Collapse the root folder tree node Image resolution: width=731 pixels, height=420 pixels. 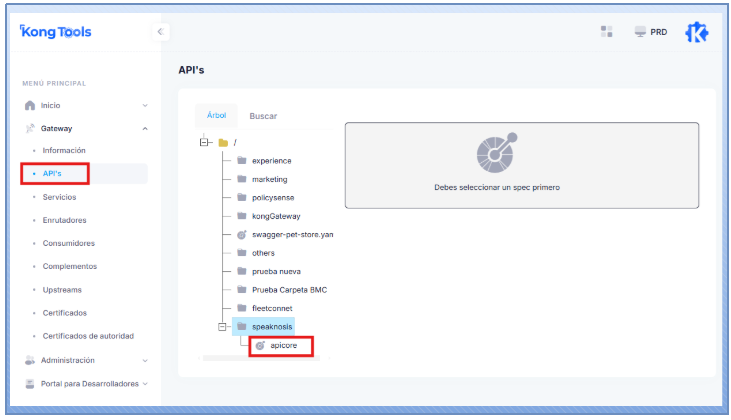pos(205,142)
